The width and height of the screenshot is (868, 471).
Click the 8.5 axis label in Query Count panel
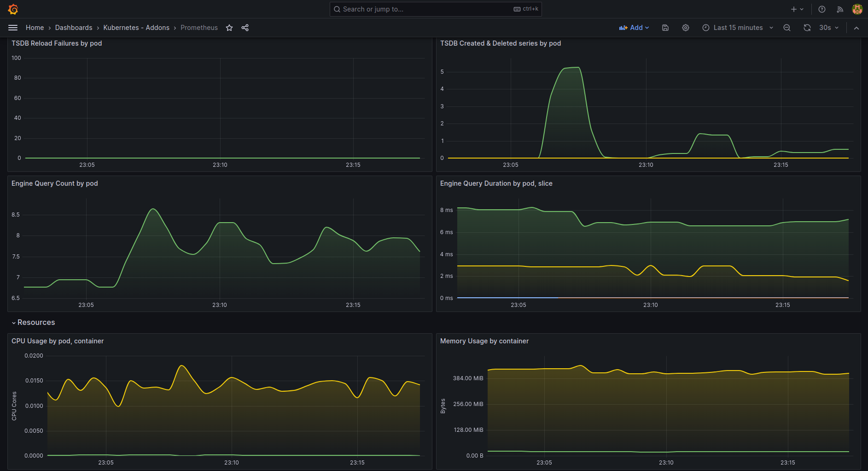[x=16, y=215]
